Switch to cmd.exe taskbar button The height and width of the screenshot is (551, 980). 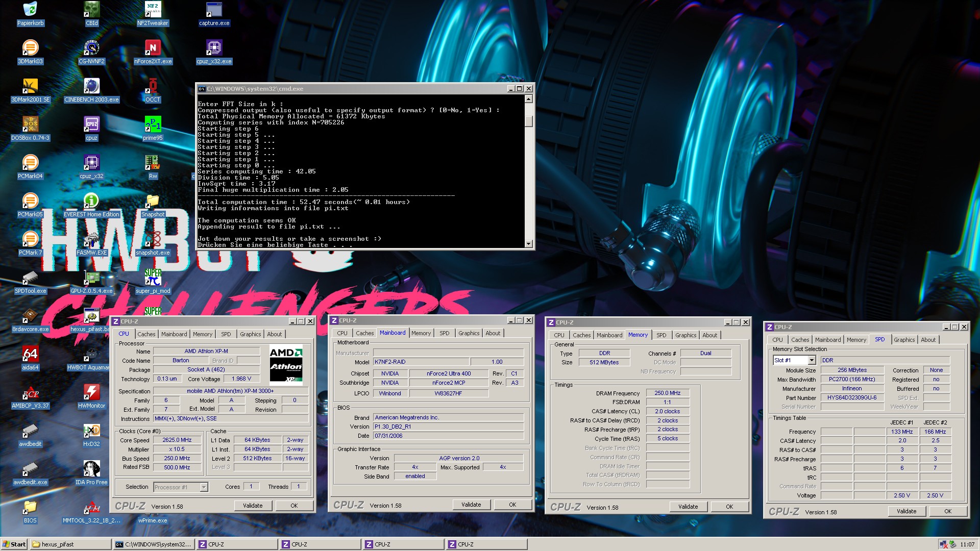click(x=154, y=544)
